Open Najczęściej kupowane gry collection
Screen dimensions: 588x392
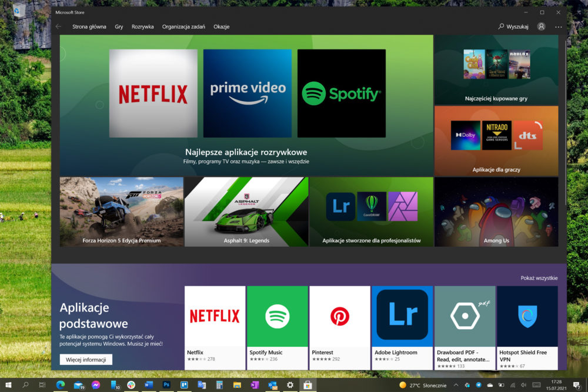click(x=496, y=70)
